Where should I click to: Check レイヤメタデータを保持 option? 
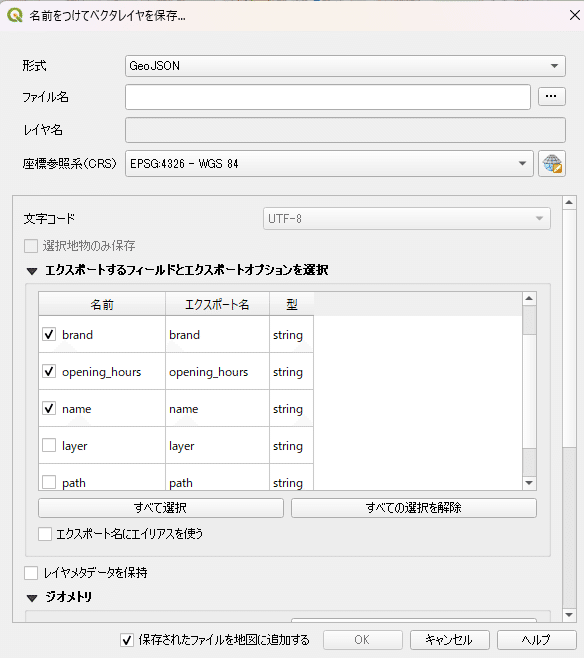(31, 573)
